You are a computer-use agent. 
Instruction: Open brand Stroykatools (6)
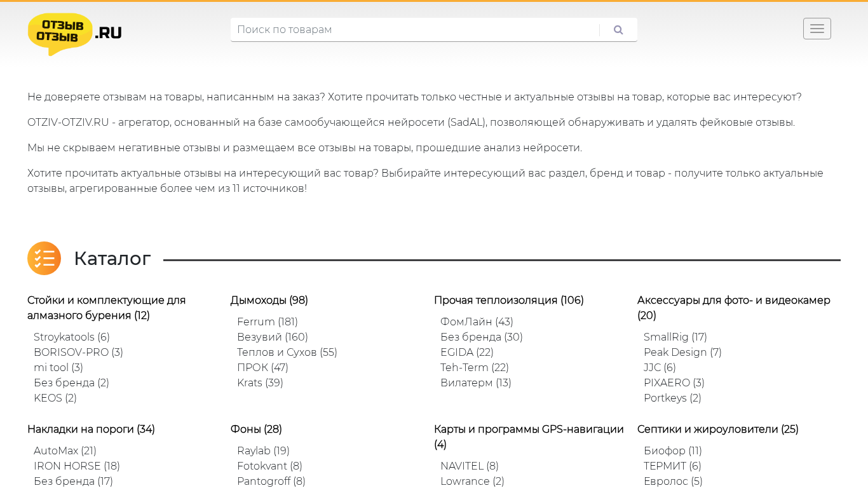click(x=72, y=337)
